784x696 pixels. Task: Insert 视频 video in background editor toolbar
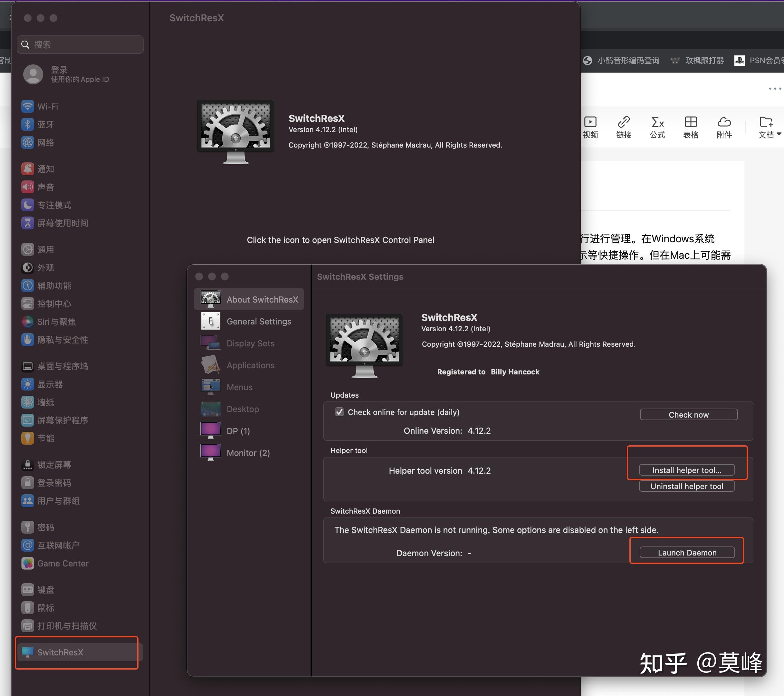coord(590,127)
